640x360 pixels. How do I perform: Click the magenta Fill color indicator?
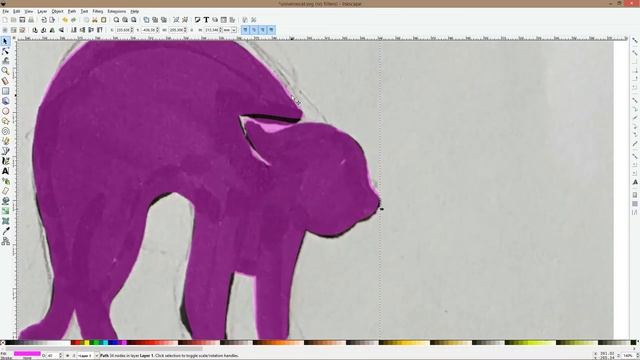click(27, 353)
